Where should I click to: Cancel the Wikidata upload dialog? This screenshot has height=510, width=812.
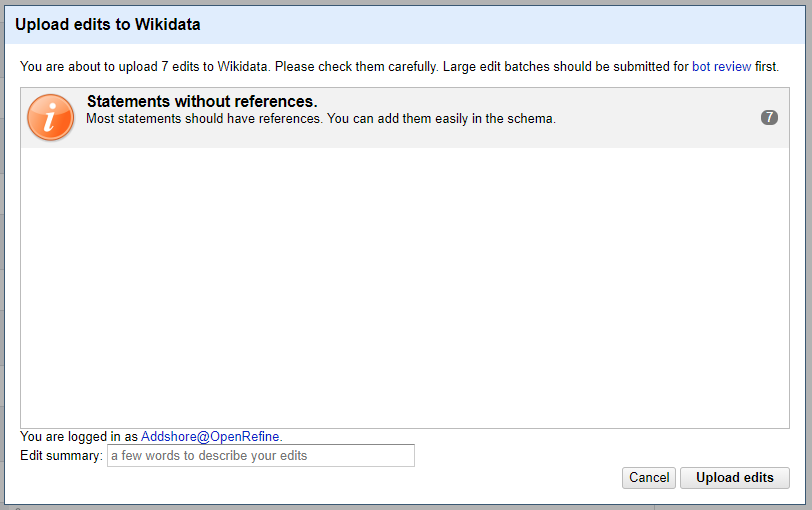[x=649, y=477]
